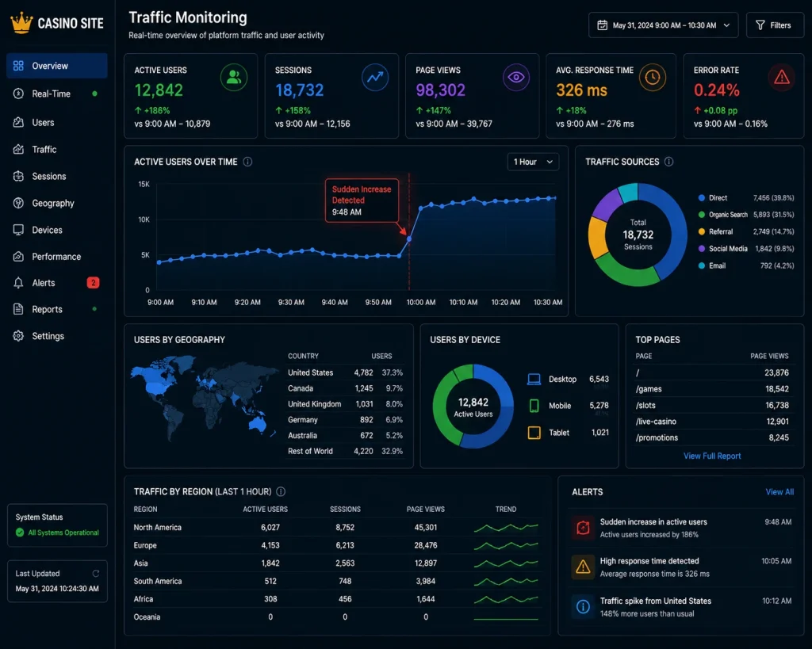Click the Traffic by Region info icon
This screenshot has height=649, width=812.
point(281,491)
